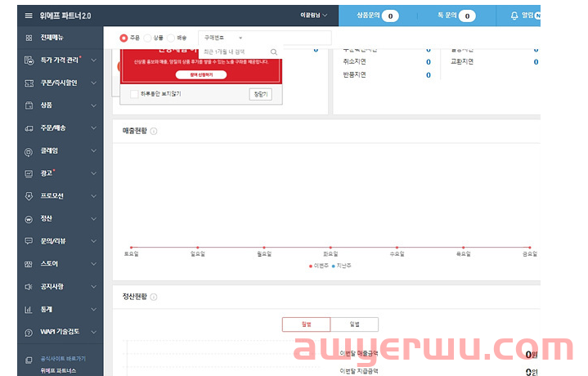Expand the 공지사항 chevron
Screen dimensions: 588x376
(x=94, y=287)
